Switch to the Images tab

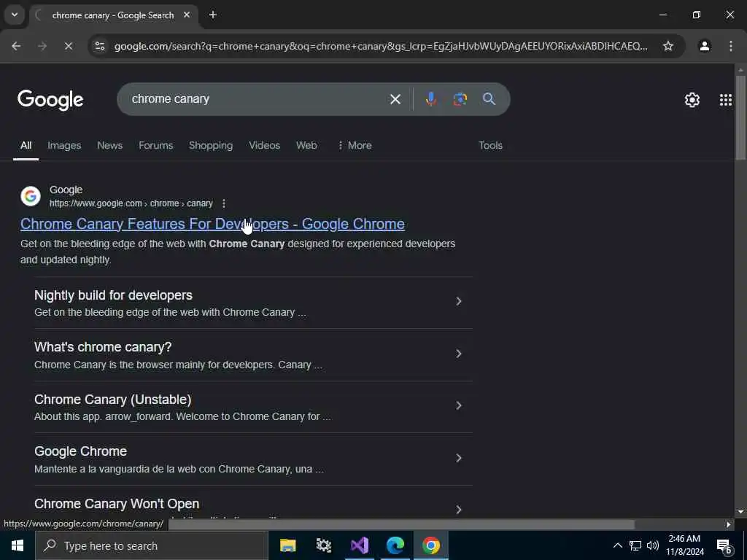[x=64, y=146]
